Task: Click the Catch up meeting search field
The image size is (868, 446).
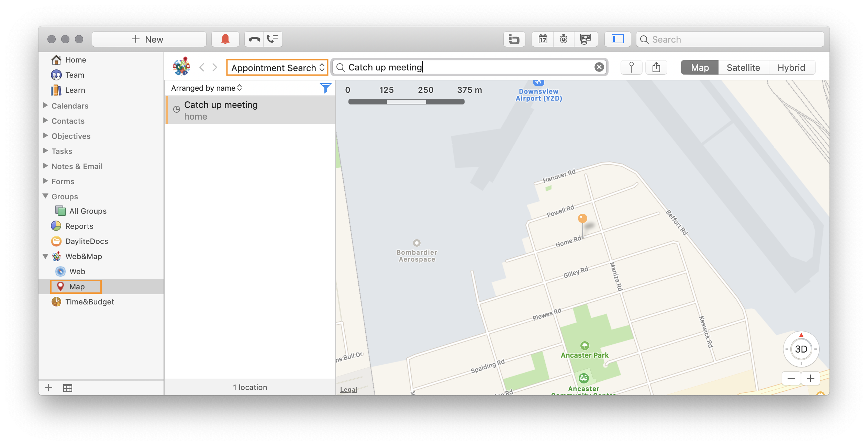Action: pos(469,67)
